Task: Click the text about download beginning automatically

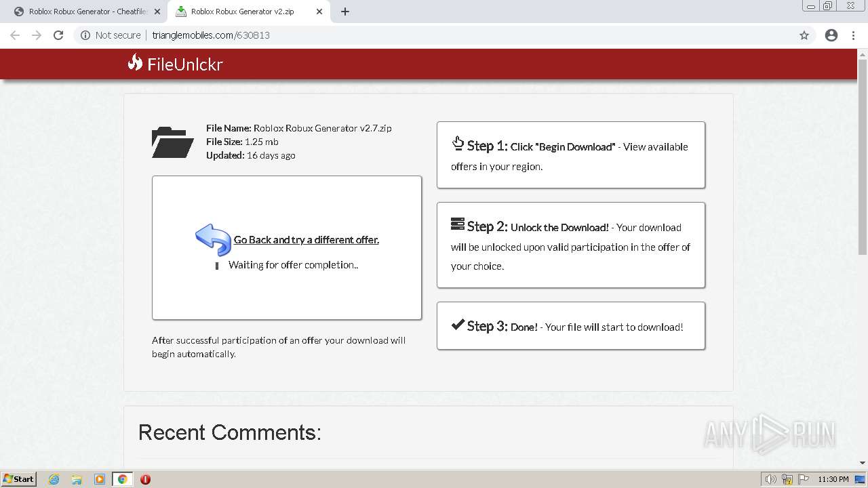Action: tap(279, 347)
